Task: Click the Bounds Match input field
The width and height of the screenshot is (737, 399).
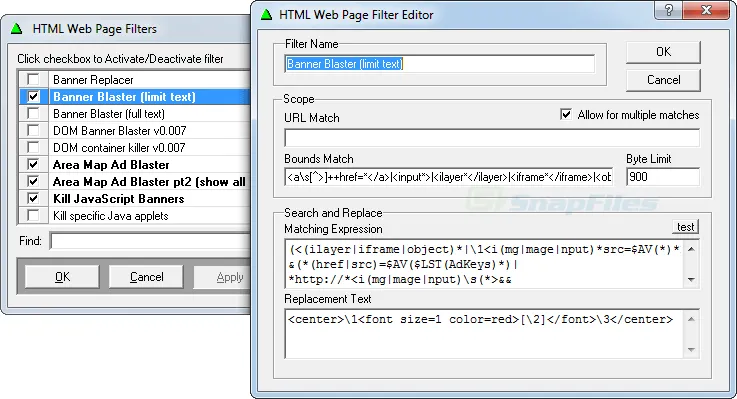Action: [448, 177]
